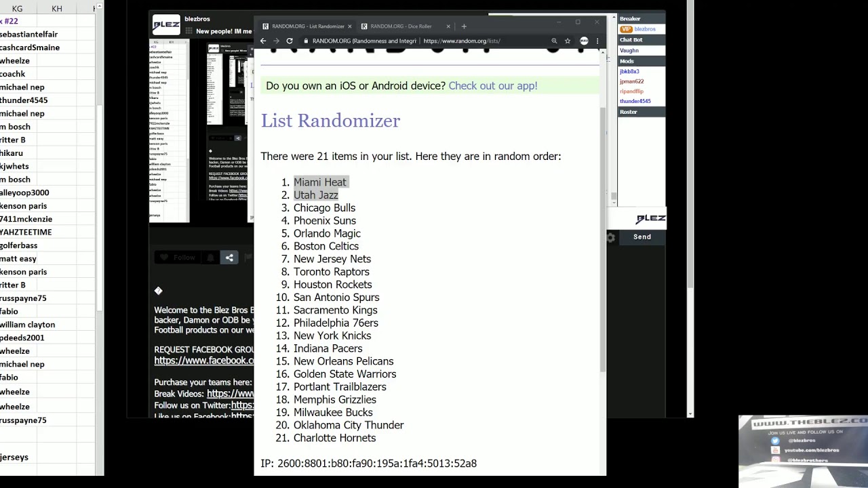This screenshot has width=868, height=488.
Task: Select moderator ripandflip
Action: click(x=631, y=91)
